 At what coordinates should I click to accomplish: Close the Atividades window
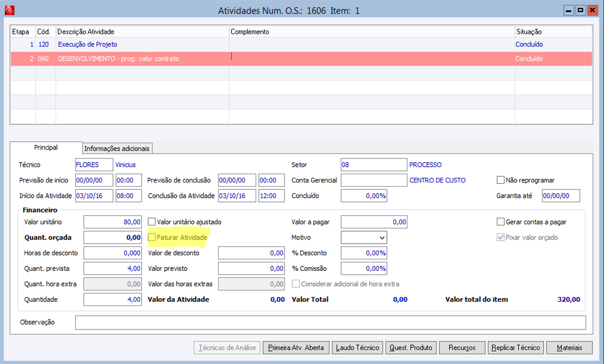(592, 10)
